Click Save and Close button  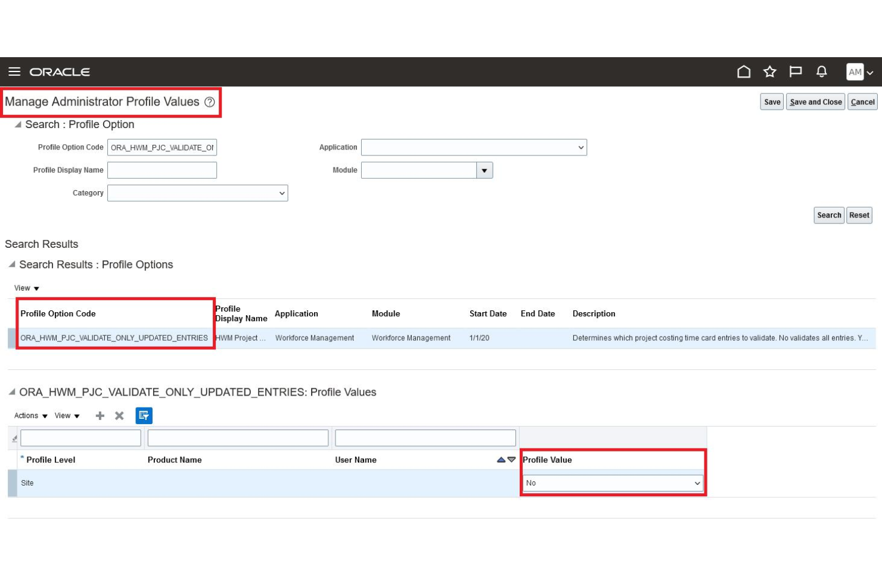point(815,102)
